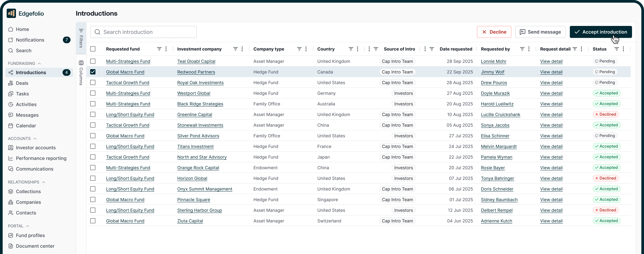The height and width of the screenshot is (254, 644).
Task: Open Calendar from the sidebar
Action: 25,126
